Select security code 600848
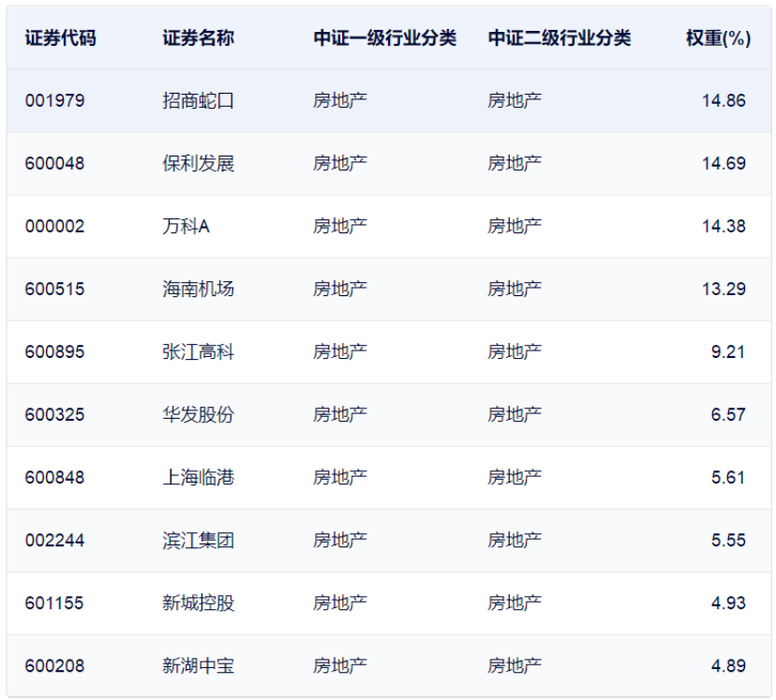This screenshot has width=776, height=700. 55,477
